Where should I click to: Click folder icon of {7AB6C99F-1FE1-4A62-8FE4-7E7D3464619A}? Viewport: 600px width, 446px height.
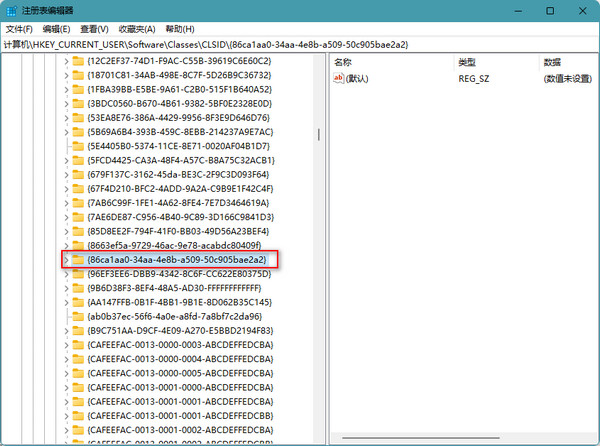point(78,203)
